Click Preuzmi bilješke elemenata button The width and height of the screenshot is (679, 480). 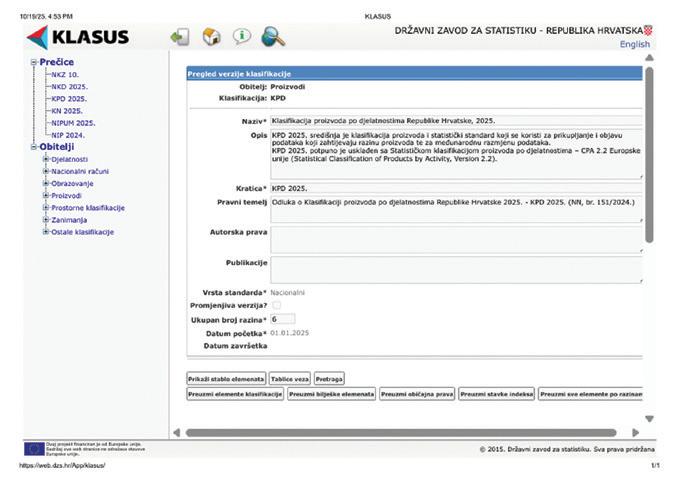(x=332, y=394)
